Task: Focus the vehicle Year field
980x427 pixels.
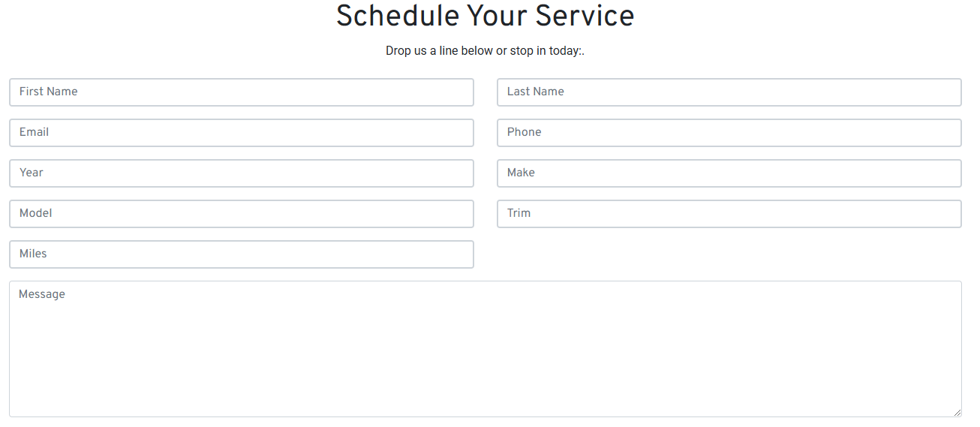Action: click(x=241, y=173)
